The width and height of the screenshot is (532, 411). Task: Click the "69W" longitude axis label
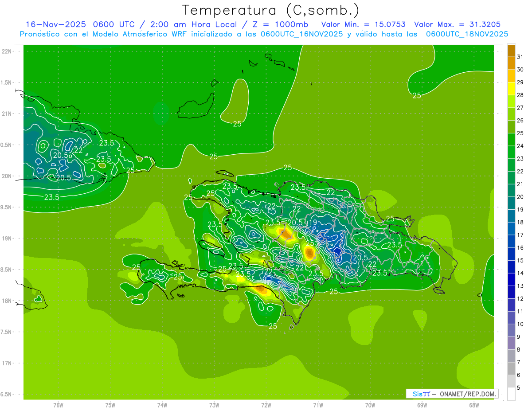coord(422,405)
